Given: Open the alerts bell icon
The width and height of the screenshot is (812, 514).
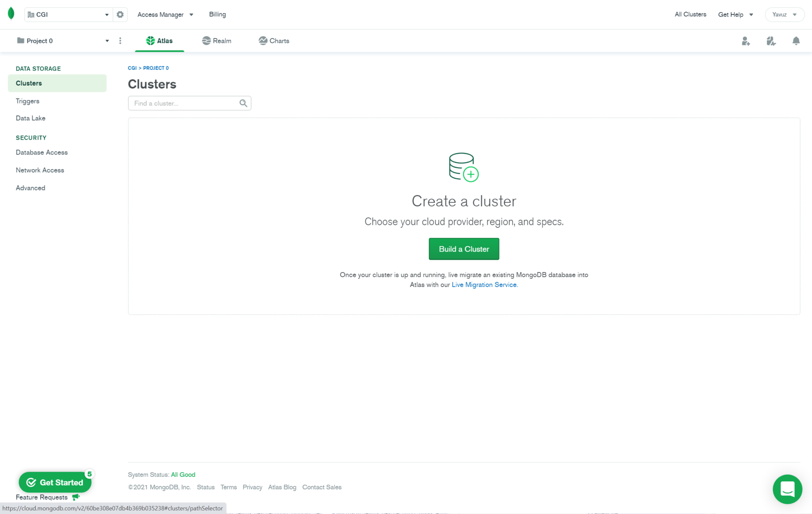Looking at the screenshot, I should pyautogui.click(x=796, y=41).
